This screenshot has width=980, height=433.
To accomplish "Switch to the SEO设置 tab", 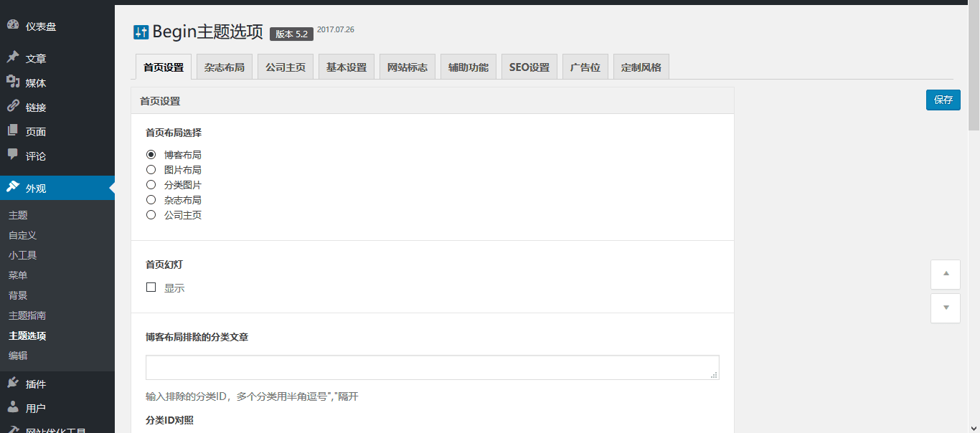I will click(x=529, y=66).
